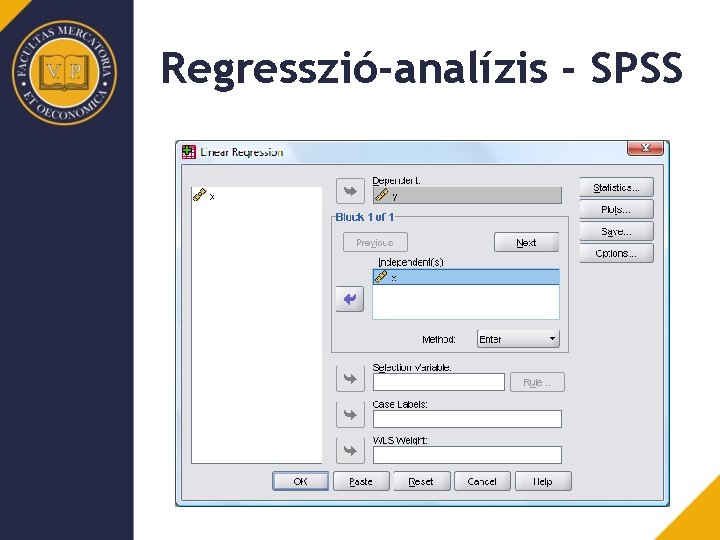Screen dimensions: 720x540
Task: Click the Next block button
Action: (x=526, y=242)
